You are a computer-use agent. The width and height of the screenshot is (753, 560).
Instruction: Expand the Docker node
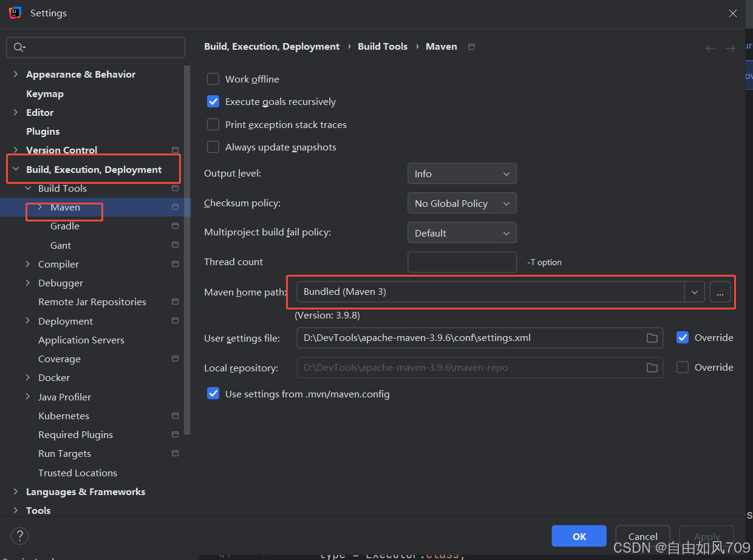(28, 378)
